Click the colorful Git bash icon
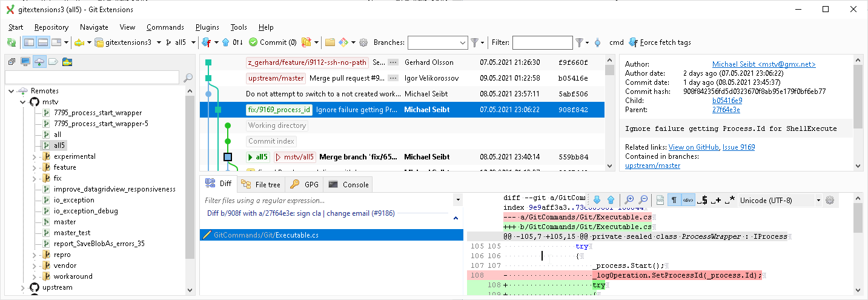868x300 pixels. click(x=343, y=42)
